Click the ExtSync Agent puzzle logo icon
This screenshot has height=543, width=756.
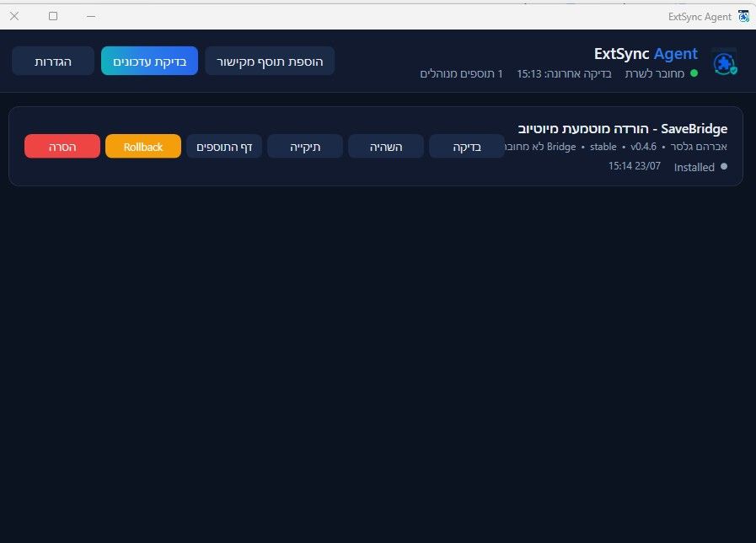click(x=725, y=63)
